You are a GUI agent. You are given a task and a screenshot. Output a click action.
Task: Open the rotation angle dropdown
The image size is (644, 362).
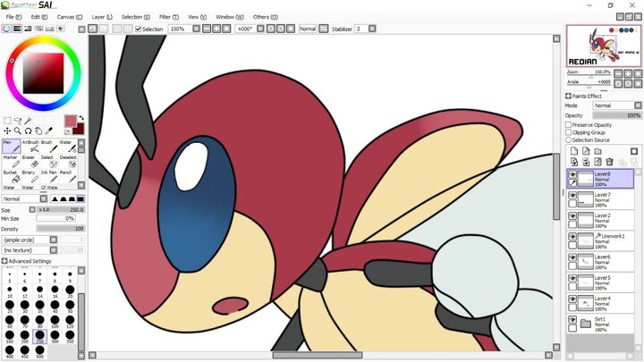[x=260, y=29]
